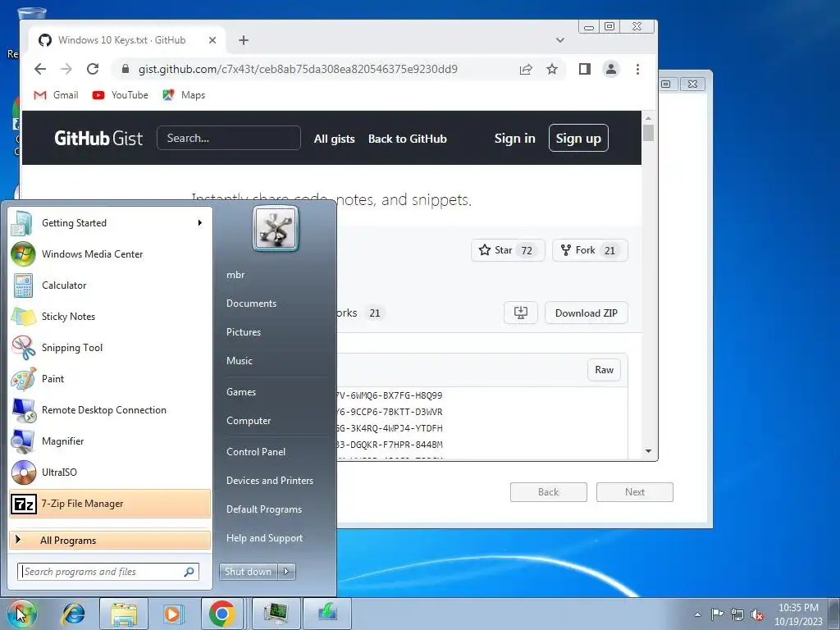The width and height of the screenshot is (840, 630).
Task: Open Devices and Printers
Action: pyautogui.click(x=270, y=481)
